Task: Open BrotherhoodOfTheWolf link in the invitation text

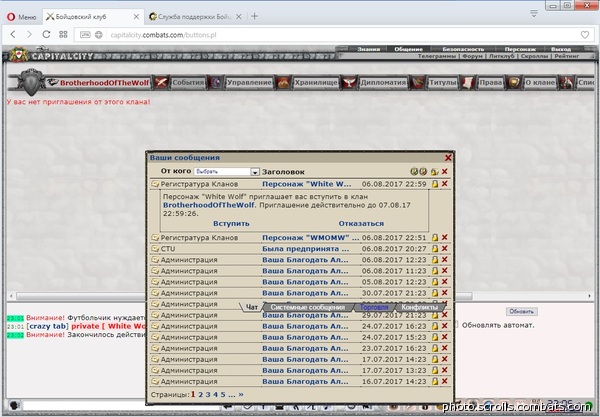Action: coord(209,205)
